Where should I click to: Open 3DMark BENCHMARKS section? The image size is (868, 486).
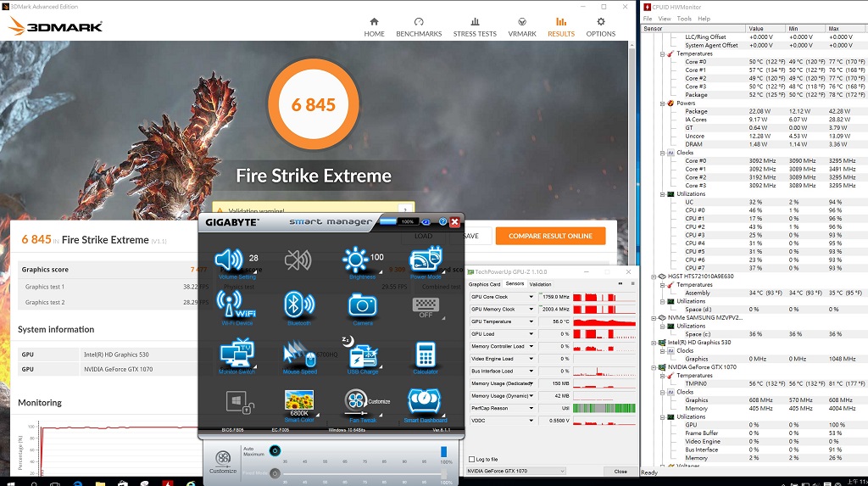pos(419,27)
